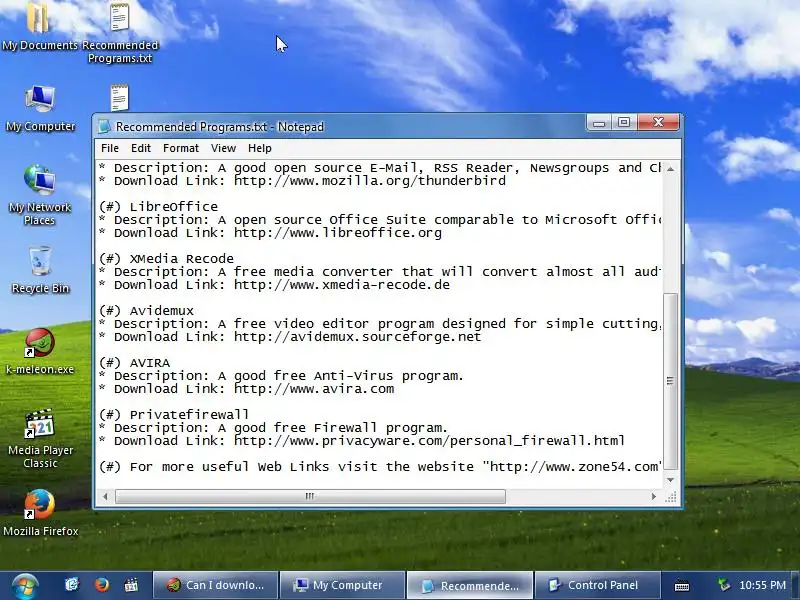Open the Edit menu in Notepad
This screenshot has height=600, width=800.
click(141, 148)
